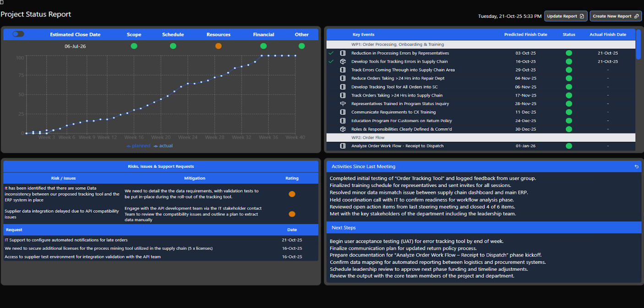Click the green checkmark beside Reduction in Processing Errors
Screen dimensions: 644x308
pos(331,53)
